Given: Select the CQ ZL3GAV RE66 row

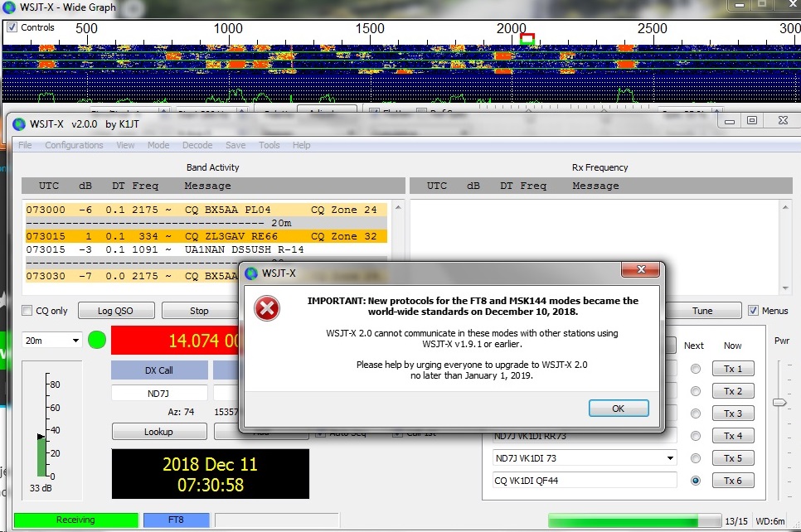Looking at the screenshot, I should [x=206, y=236].
